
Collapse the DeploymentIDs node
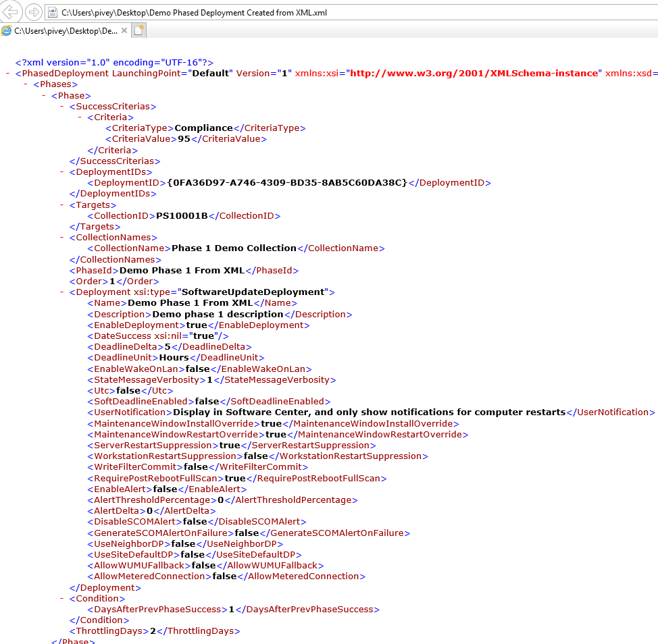(61, 172)
